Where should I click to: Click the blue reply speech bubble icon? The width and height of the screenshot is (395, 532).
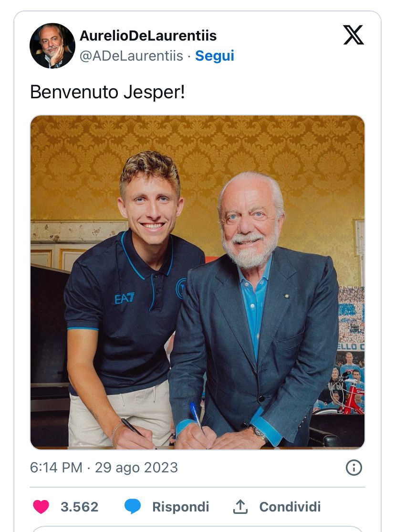133,506
